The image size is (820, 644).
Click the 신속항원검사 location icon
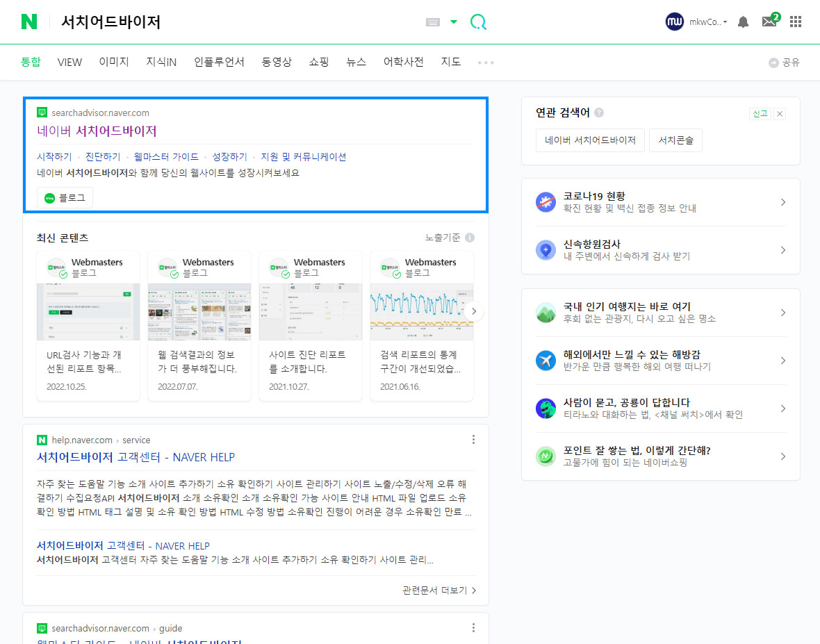[x=546, y=250]
